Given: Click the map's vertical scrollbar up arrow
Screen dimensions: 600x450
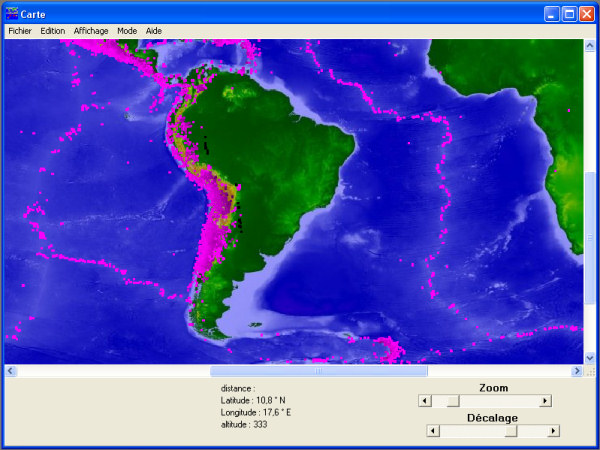Looking at the screenshot, I should 589,46.
